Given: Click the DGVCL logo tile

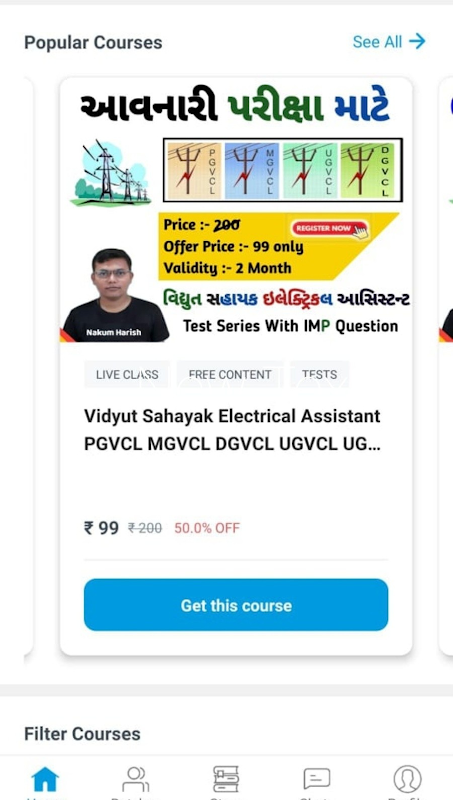Looking at the screenshot, I should point(368,170).
